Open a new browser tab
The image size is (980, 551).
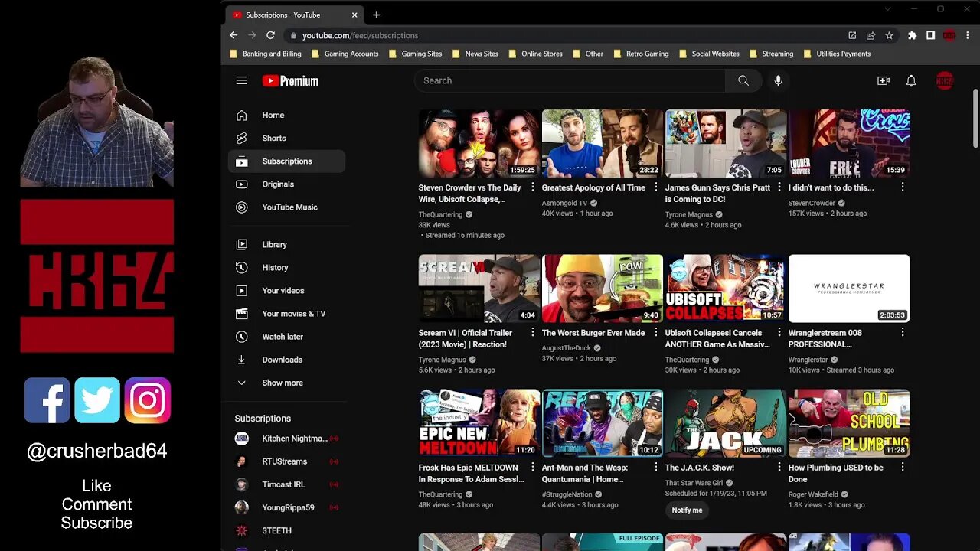tap(376, 15)
